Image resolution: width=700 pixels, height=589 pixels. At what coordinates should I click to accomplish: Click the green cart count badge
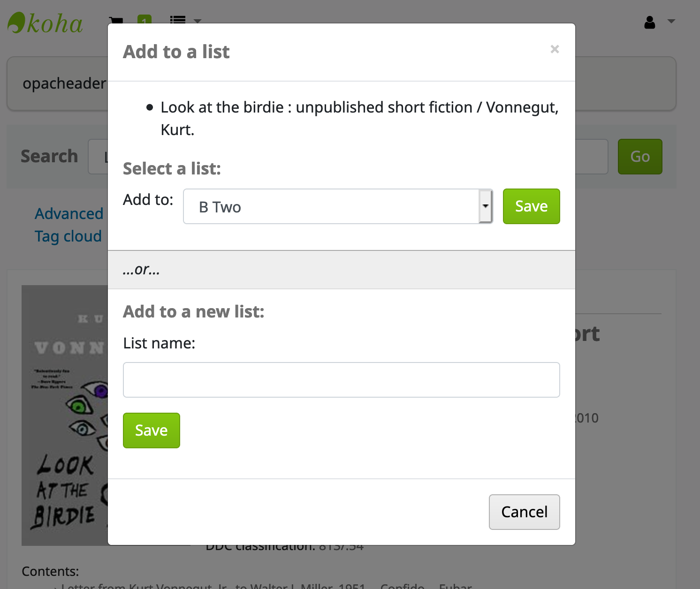click(x=145, y=20)
